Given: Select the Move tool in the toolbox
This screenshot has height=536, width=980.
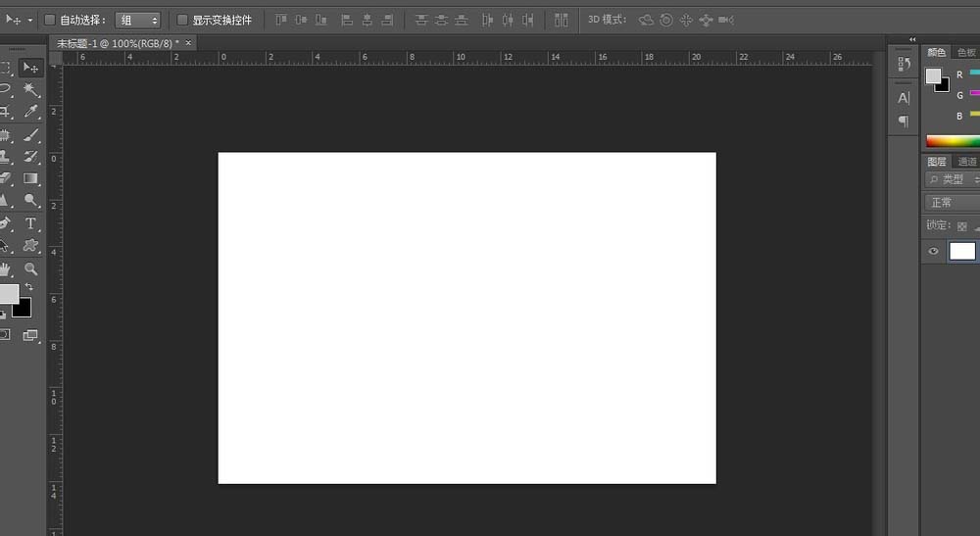Looking at the screenshot, I should tap(30, 68).
